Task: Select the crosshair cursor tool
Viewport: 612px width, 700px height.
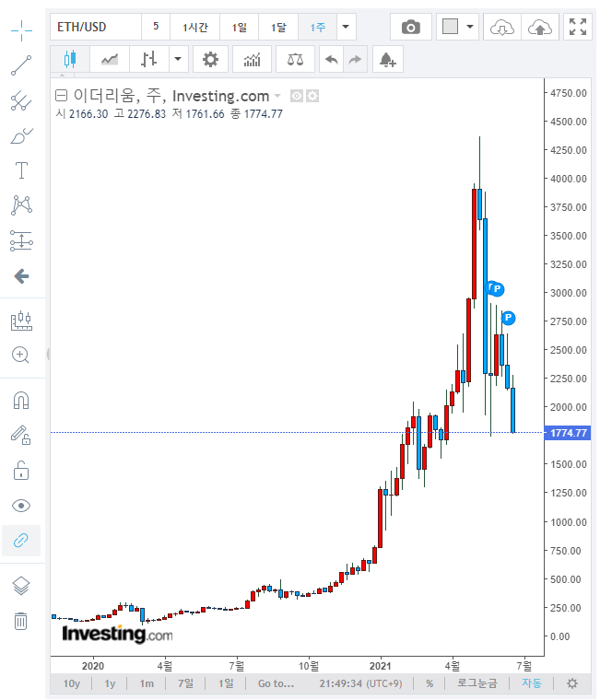Action: click(x=21, y=30)
